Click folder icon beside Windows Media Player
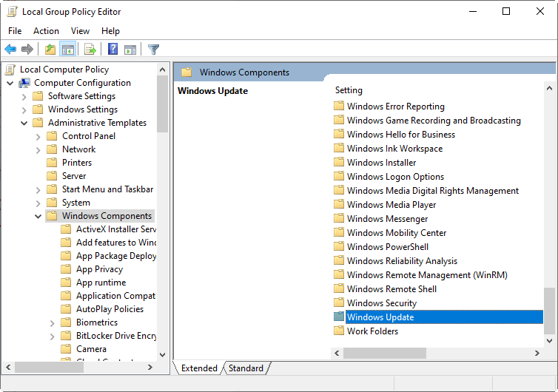558x392 pixels. click(x=339, y=204)
